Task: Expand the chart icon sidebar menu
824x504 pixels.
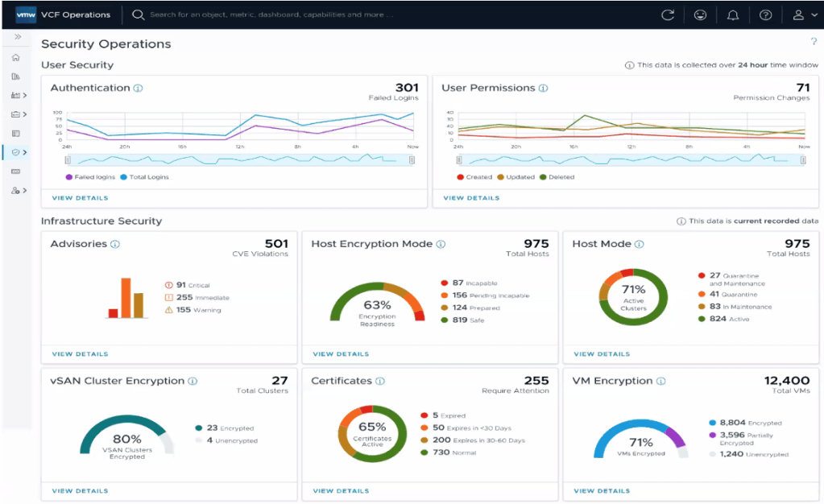Action: tap(19, 95)
